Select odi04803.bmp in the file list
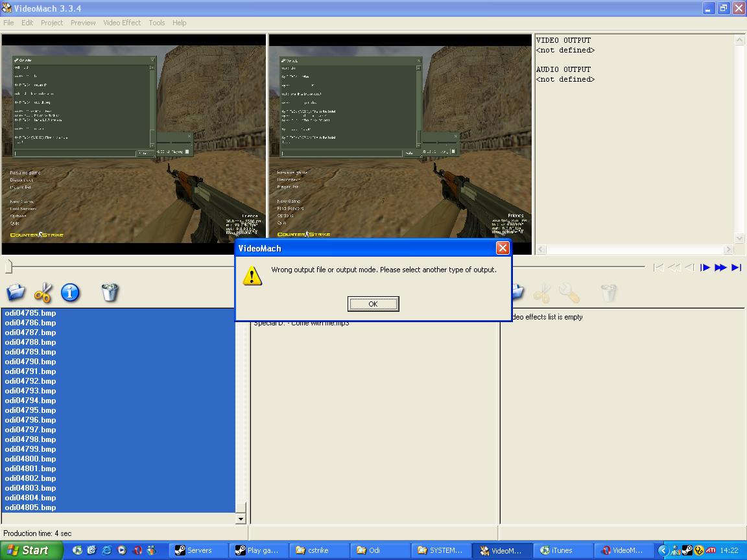This screenshot has width=747, height=560. [118, 487]
